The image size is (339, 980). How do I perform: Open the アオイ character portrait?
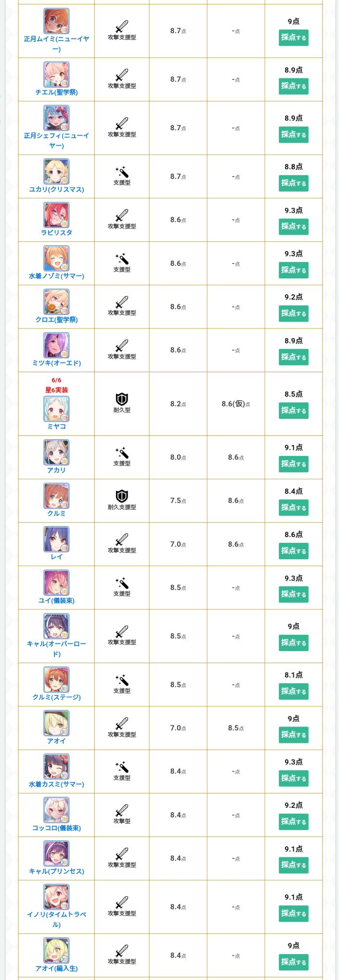(56, 723)
